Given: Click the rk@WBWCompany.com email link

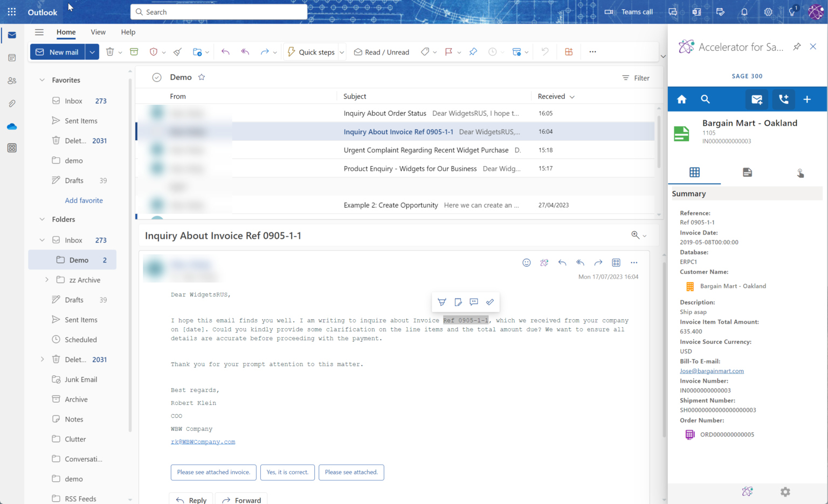Looking at the screenshot, I should [x=203, y=441].
